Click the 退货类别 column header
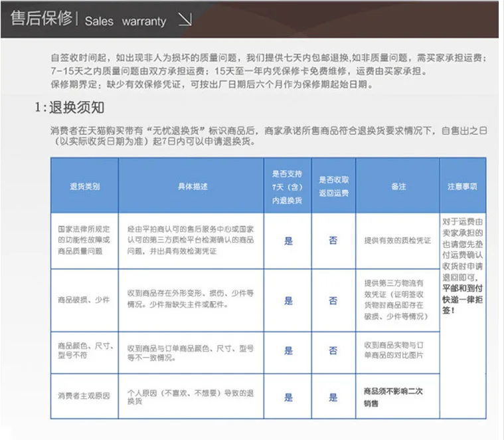This screenshot has height=440, width=504. 85,186
